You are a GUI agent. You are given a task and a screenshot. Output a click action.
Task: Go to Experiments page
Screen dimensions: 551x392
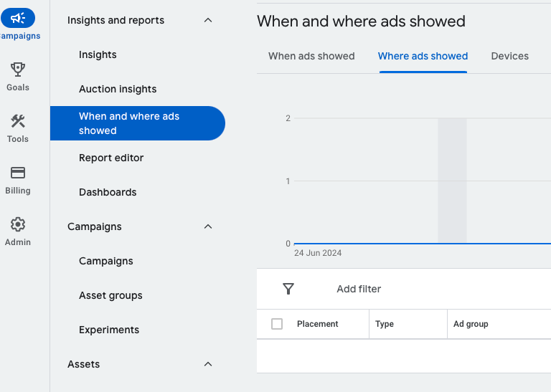pos(109,330)
